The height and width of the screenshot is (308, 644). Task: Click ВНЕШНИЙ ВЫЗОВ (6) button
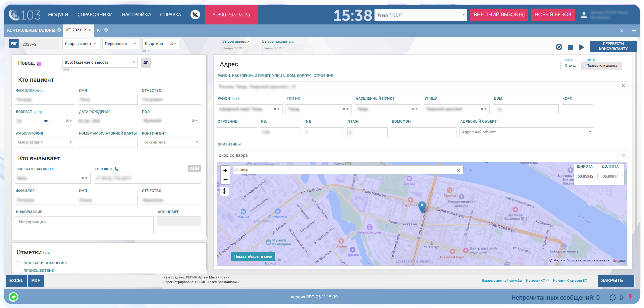[x=499, y=15]
